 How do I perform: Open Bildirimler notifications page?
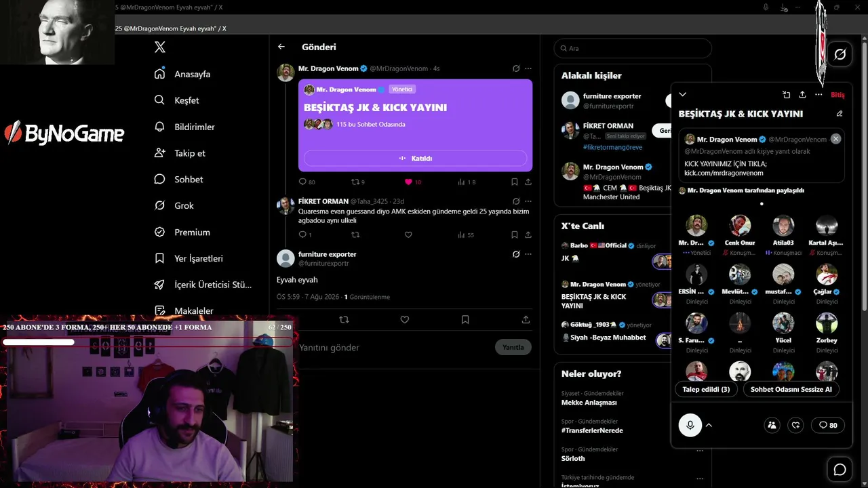[x=184, y=127]
